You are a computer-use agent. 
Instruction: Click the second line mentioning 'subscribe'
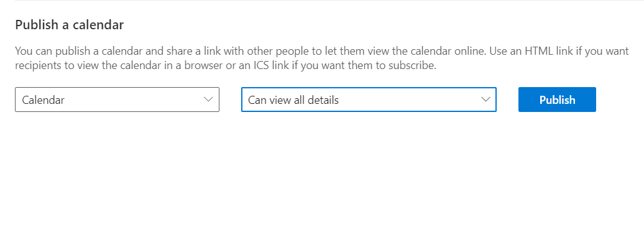(226, 66)
